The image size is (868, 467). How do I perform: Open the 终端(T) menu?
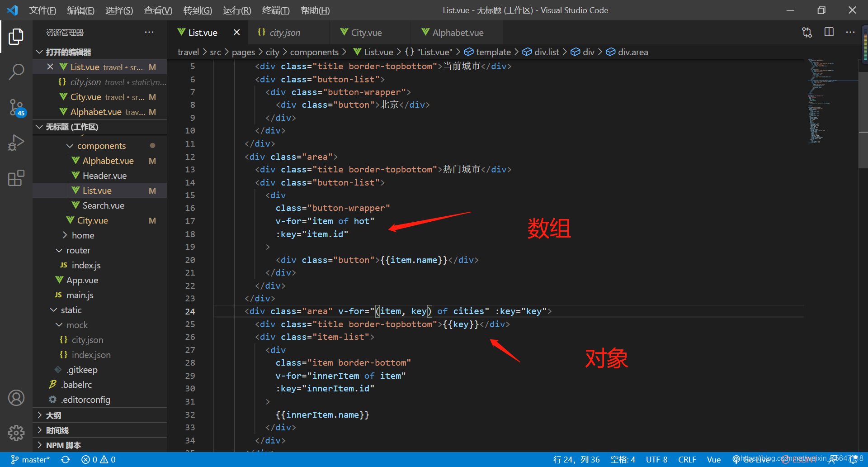click(x=276, y=10)
